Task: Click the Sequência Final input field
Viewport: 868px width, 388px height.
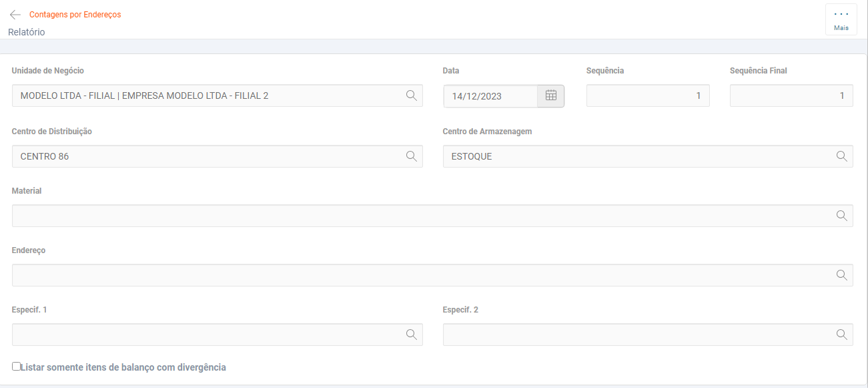Action: (791, 96)
